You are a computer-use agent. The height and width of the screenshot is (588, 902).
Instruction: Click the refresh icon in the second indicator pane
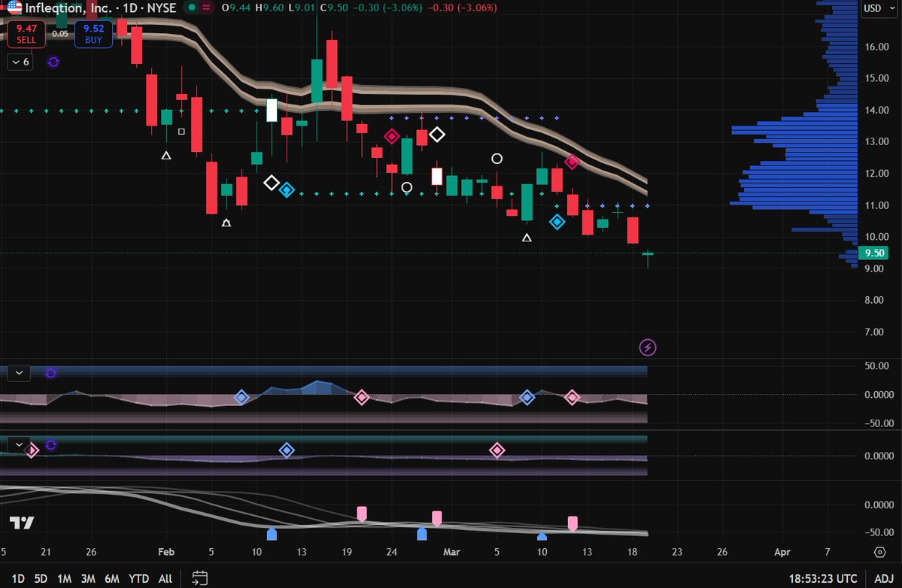click(x=50, y=444)
